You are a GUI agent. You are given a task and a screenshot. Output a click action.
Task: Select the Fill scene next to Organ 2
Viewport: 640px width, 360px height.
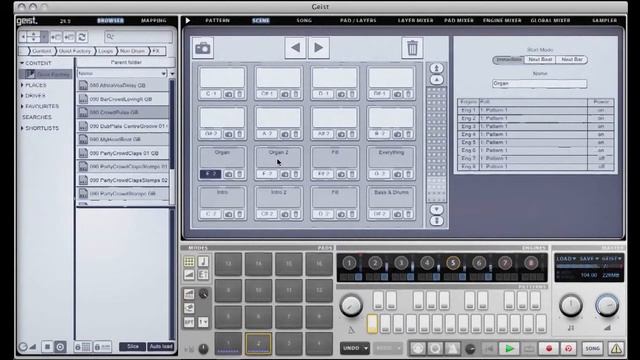[335, 158]
